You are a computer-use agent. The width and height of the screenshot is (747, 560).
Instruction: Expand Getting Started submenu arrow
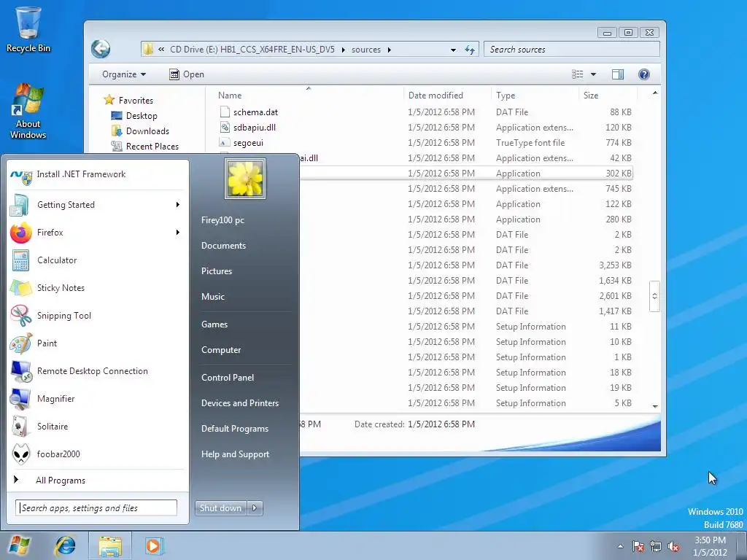click(x=178, y=205)
